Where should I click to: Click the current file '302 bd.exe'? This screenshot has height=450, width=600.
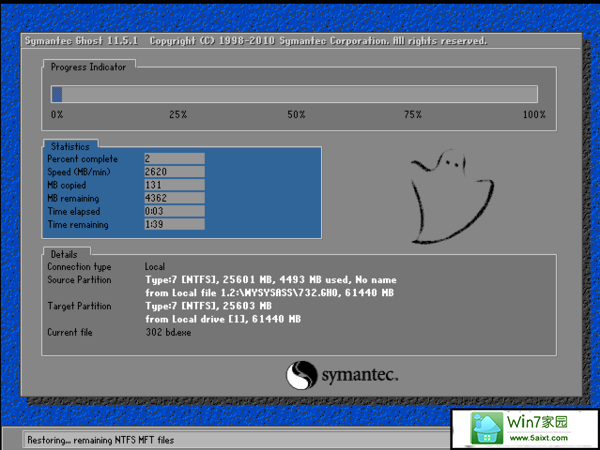pos(168,332)
